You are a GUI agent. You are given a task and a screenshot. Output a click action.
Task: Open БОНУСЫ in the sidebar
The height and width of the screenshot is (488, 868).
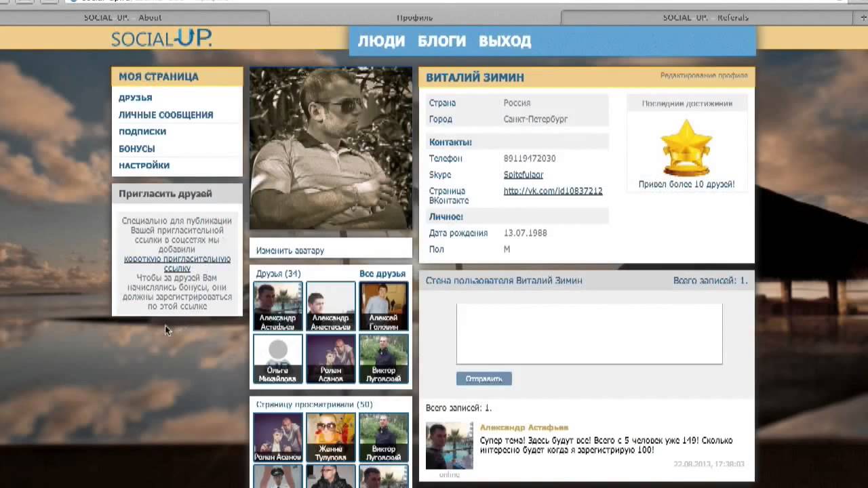137,148
